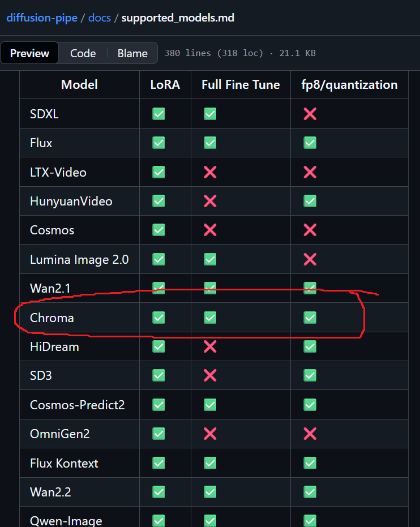Click the Chroma model name cell
This screenshot has width=420, height=527.
[52, 318]
